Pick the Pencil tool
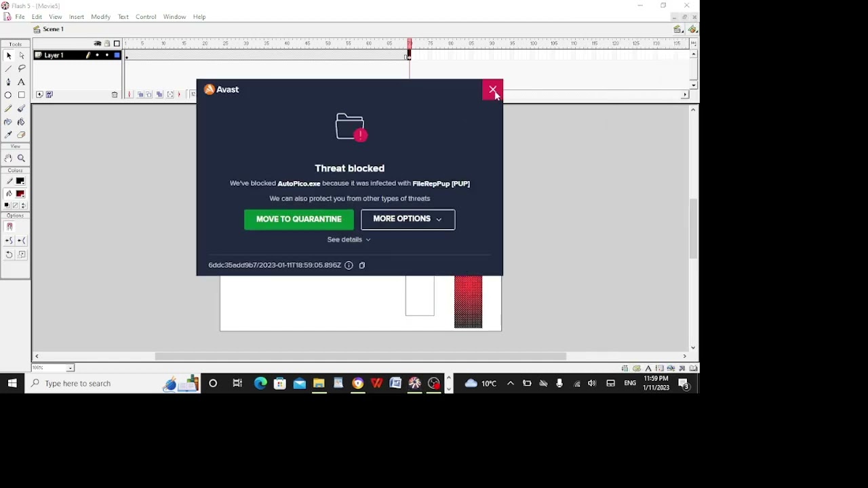 (8, 108)
